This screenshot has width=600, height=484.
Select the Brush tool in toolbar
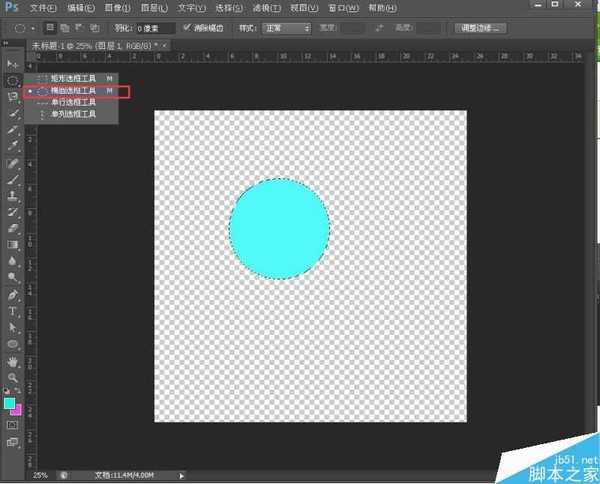pyautogui.click(x=14, y=179)
